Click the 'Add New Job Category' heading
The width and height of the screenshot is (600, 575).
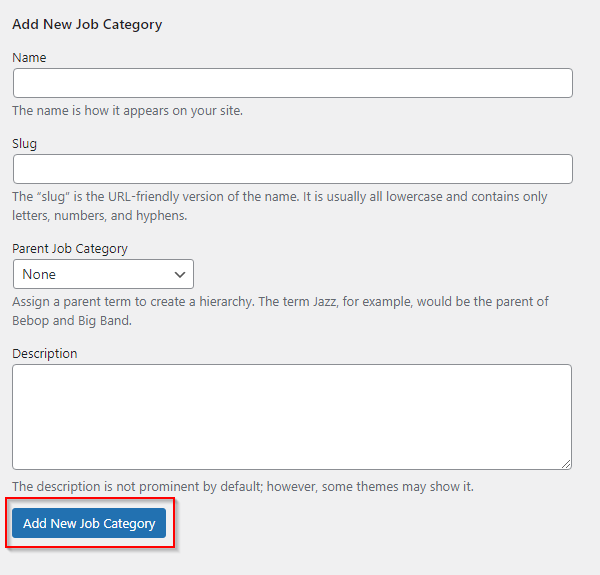[x=87, y=24]
